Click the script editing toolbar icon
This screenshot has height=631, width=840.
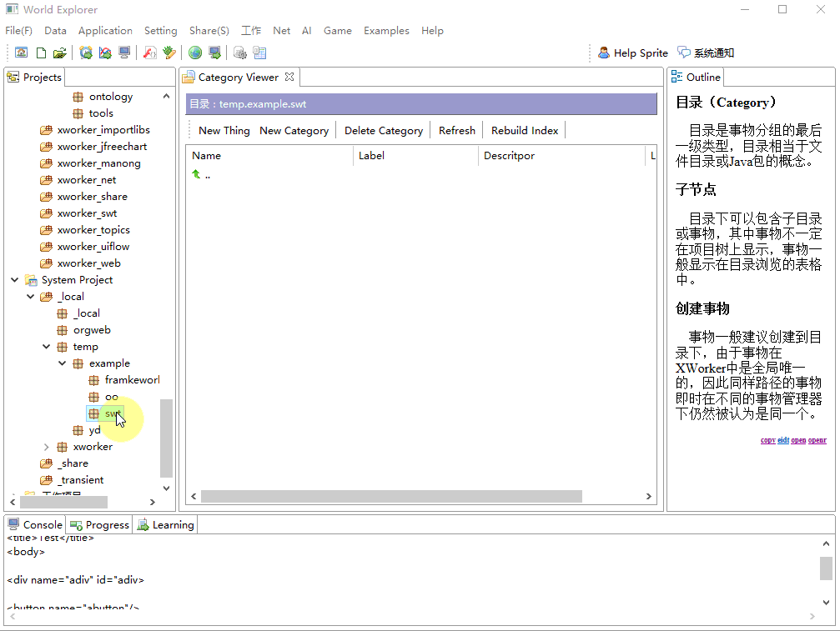point(150,52)
